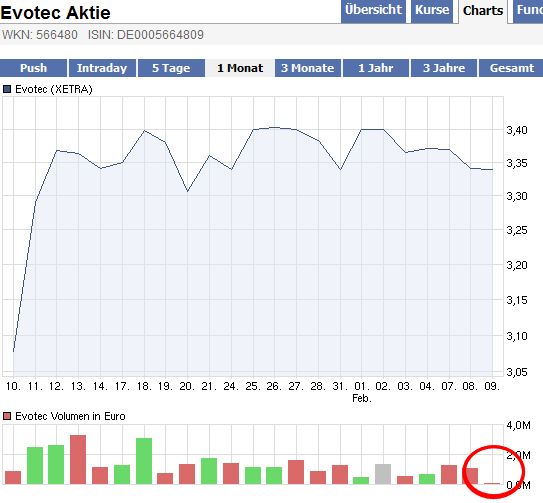Click the Feb. month label
543x503 pixels.
[x=362, y=398]
